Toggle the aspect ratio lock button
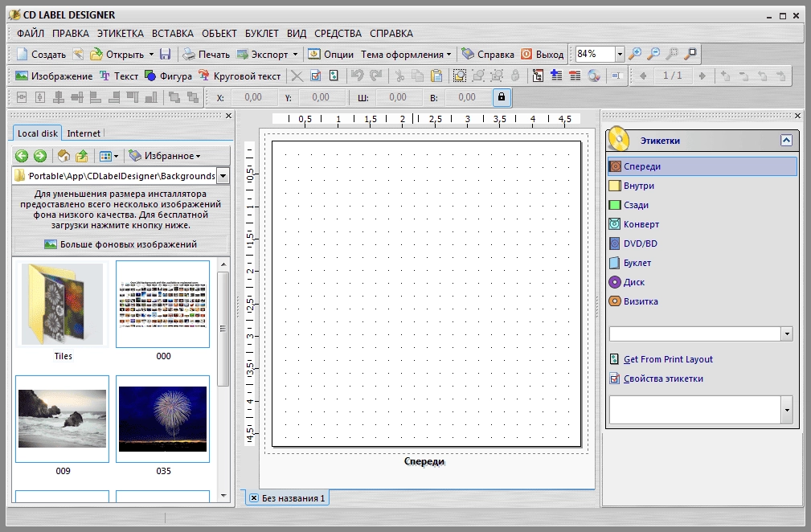The width and height of the screenshot is (811, 532). (502, 97)
